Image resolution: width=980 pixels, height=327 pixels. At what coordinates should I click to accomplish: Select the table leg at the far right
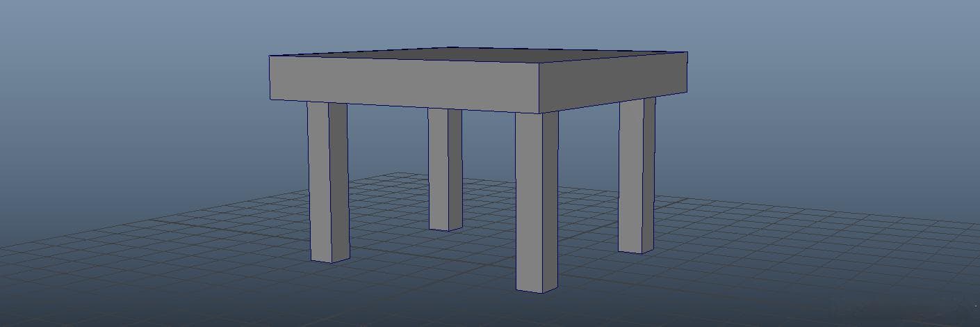point(637,175)
